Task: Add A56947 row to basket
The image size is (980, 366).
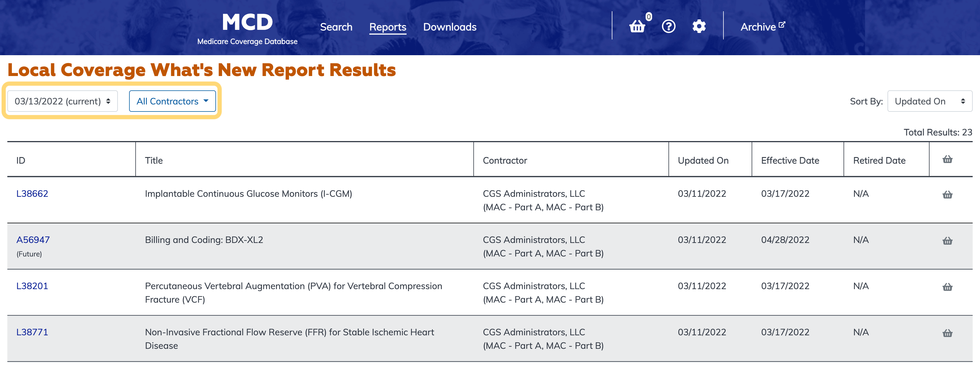Action: 947,241
